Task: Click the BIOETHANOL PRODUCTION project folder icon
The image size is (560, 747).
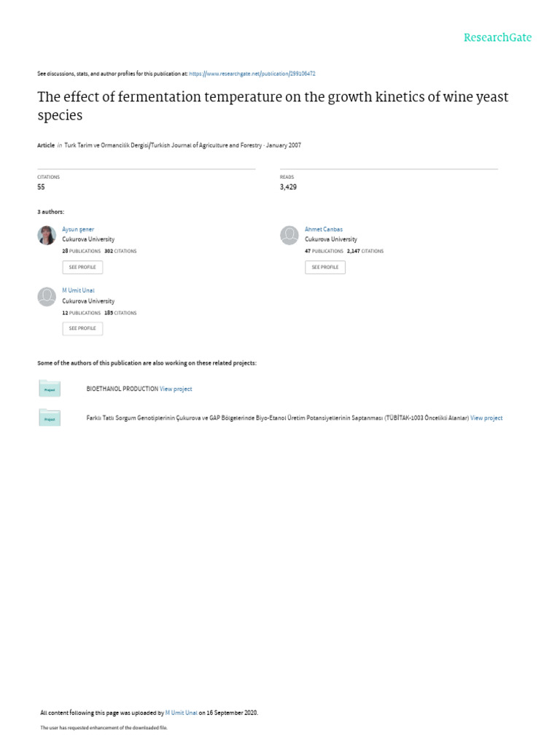Action: (50, 389)
